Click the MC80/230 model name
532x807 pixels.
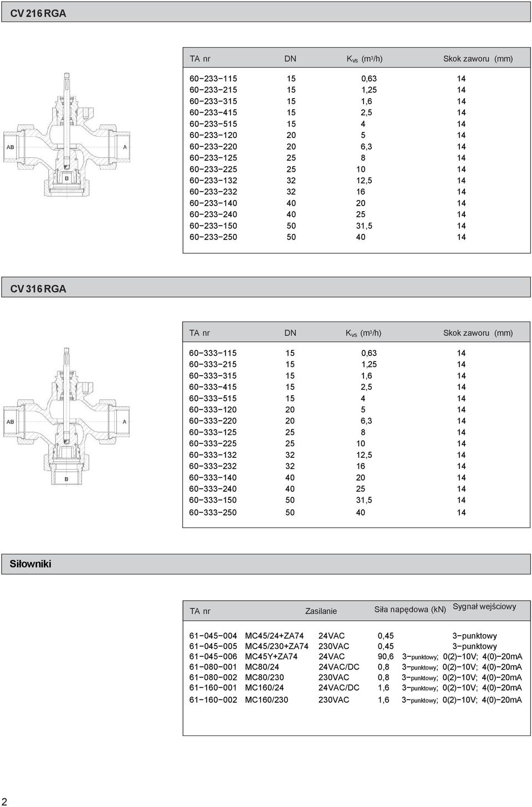[264, 677]
